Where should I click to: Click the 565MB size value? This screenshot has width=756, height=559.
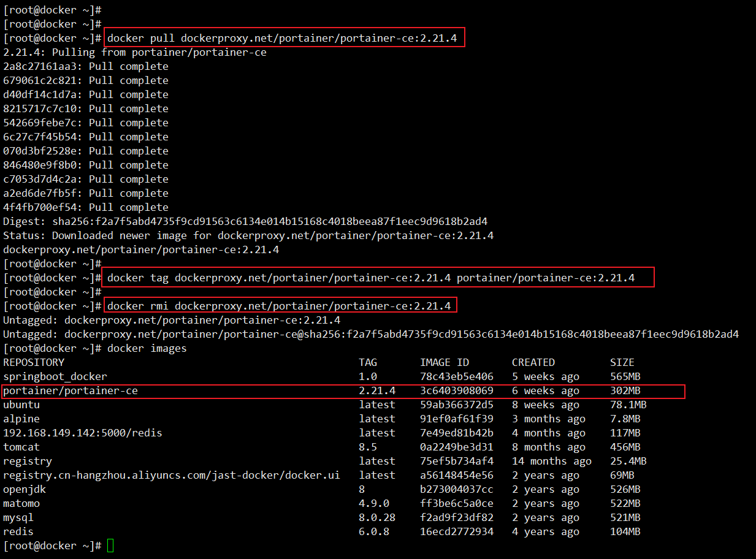click(x=625, y=376)
